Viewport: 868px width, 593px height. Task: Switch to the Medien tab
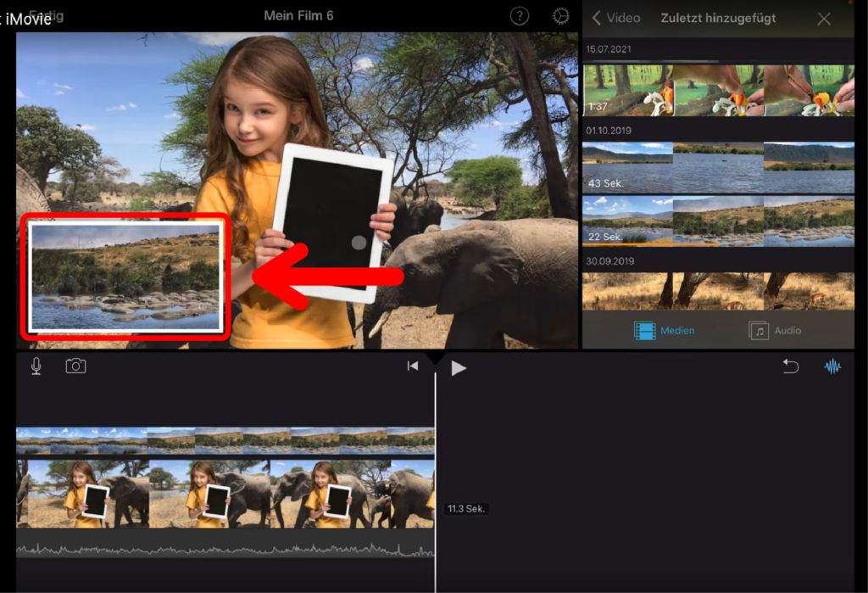[665, 331]
